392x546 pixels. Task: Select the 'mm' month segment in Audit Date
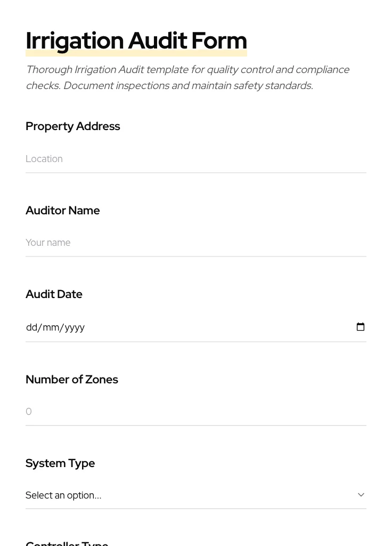pyautogui.click(x=51, y=327)
